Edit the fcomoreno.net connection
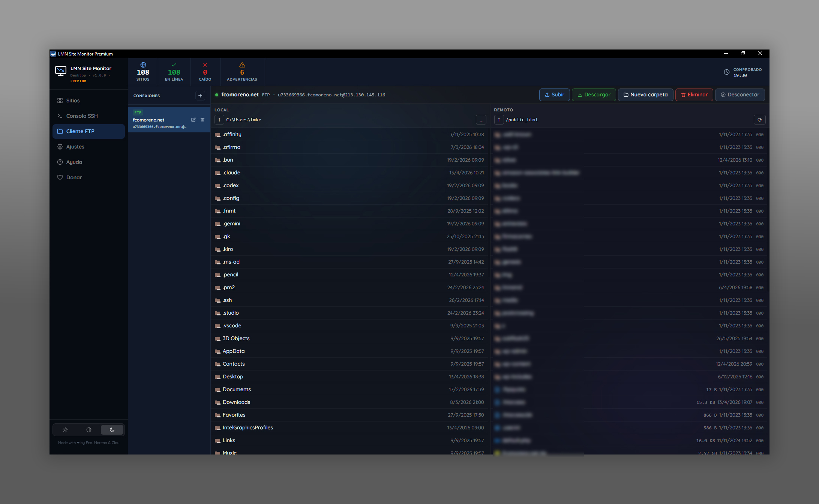This screenshot has height=504, width=819. point(193,120)
